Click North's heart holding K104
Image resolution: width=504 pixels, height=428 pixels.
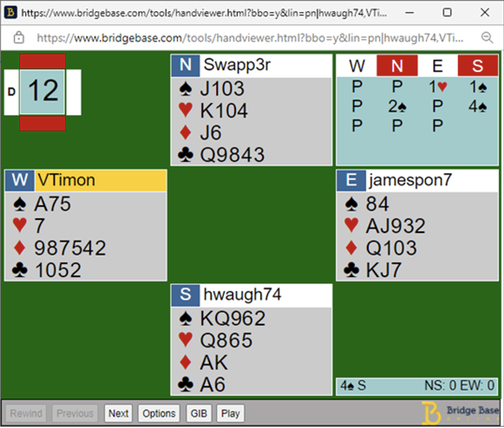[223, 111]
